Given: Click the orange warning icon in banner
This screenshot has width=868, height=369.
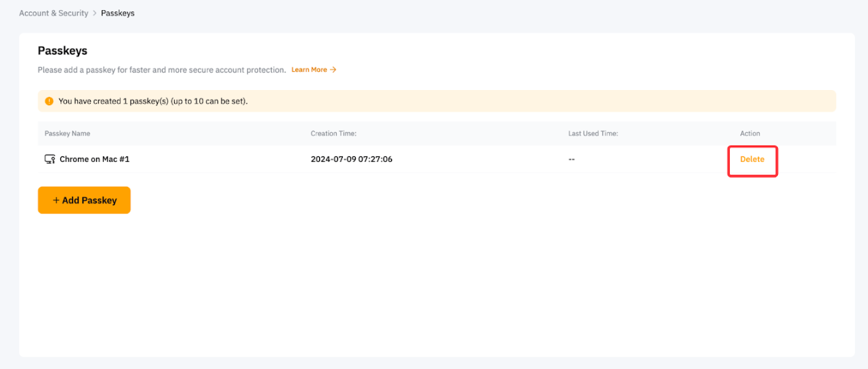Looking at the screenshot, I should pyautogui.click(x=49, y=102).
